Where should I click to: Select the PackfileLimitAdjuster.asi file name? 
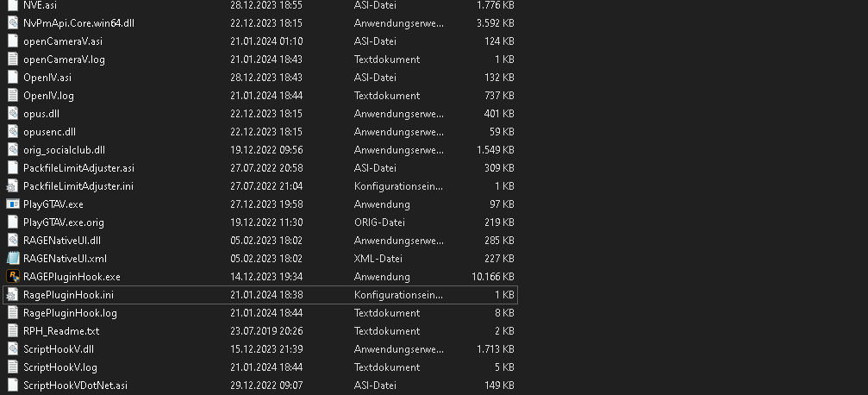(78, 168)
